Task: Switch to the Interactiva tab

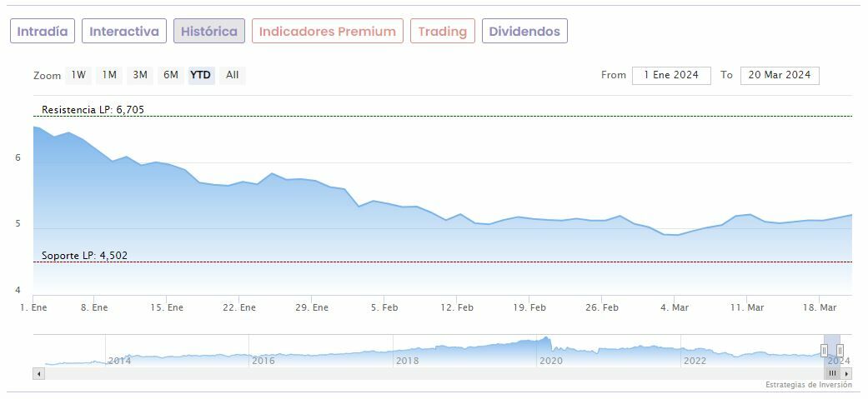Action: 124,32
